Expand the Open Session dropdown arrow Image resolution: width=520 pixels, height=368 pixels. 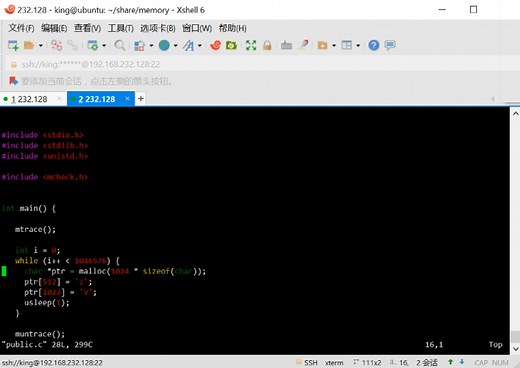click(41, 45)
